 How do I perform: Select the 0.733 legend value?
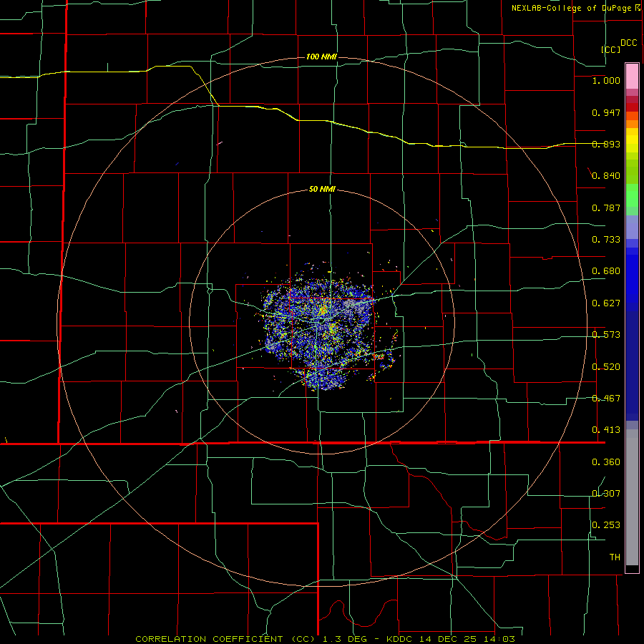tap(606, 240)
